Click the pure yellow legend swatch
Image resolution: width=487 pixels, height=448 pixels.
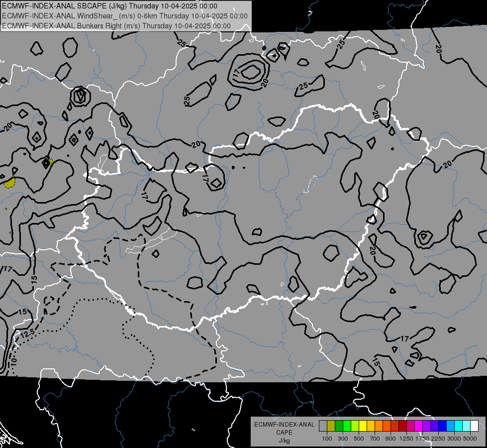[x=363, y=426]
